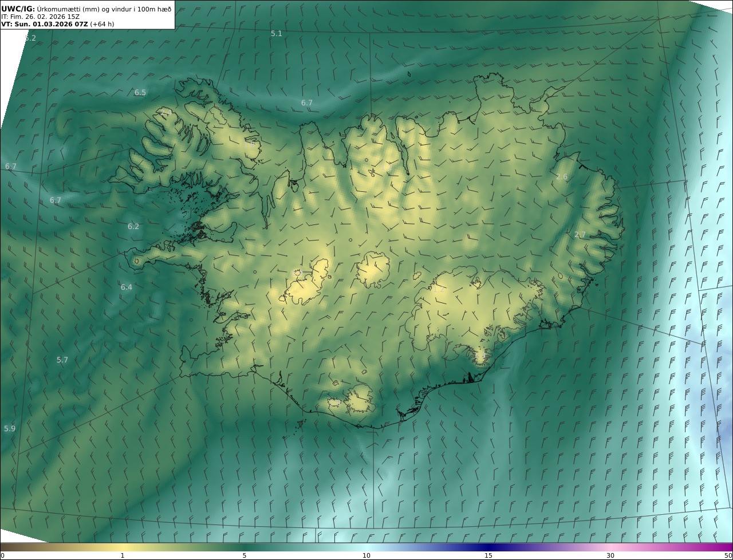Click the 5.9 value at left edge
This screenshot has height=560, width=733.
click(x=10, y=429)
